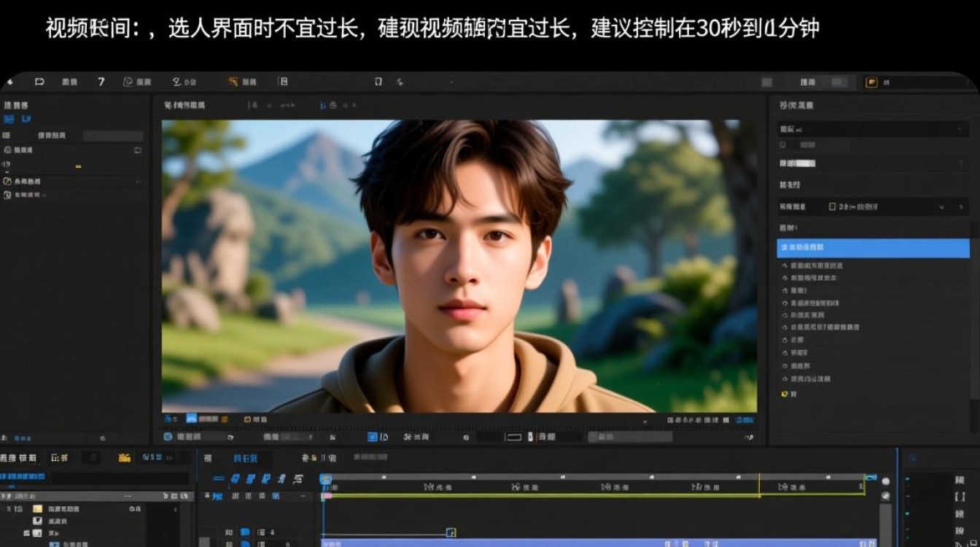The image size is (980, 547).
Task: Click the small yellow marker in the left panel
Action: (x=78, y=167)
